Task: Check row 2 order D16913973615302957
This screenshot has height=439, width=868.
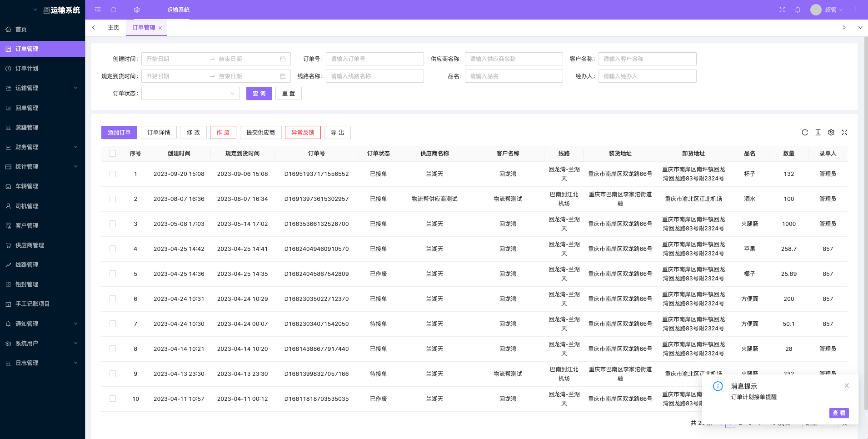Action: click(x=113, y=199)
